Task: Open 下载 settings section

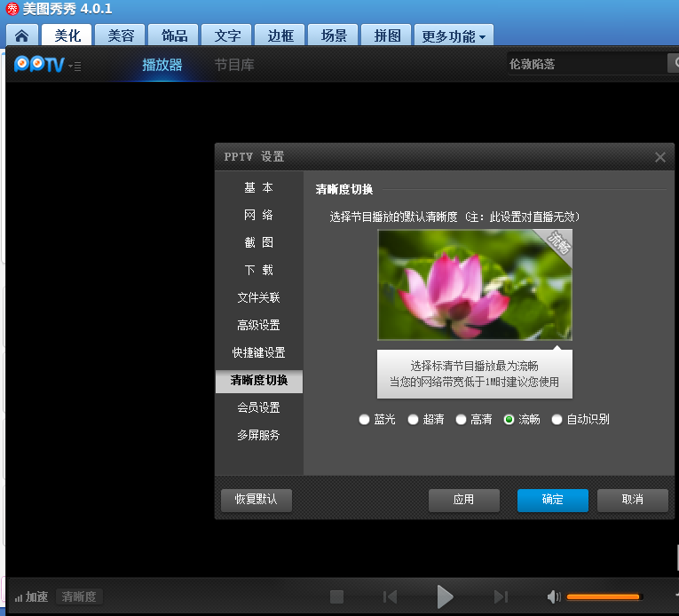Action: (x=259, y=270)
